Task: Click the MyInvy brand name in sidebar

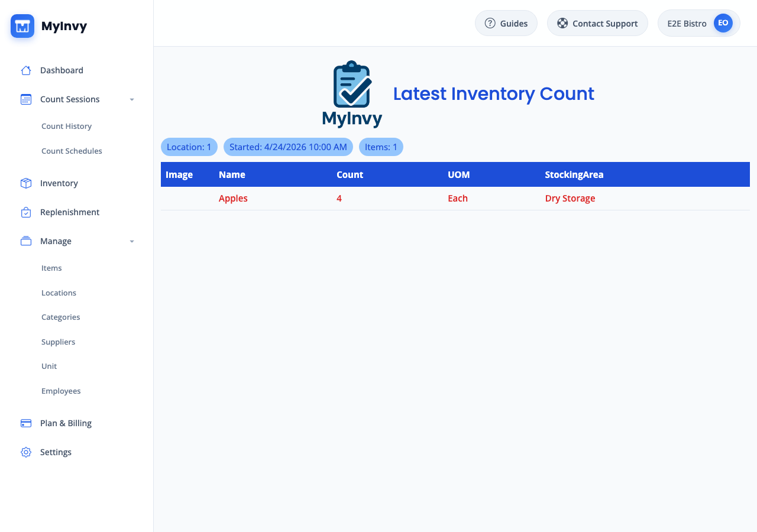Action: point(64,26)
